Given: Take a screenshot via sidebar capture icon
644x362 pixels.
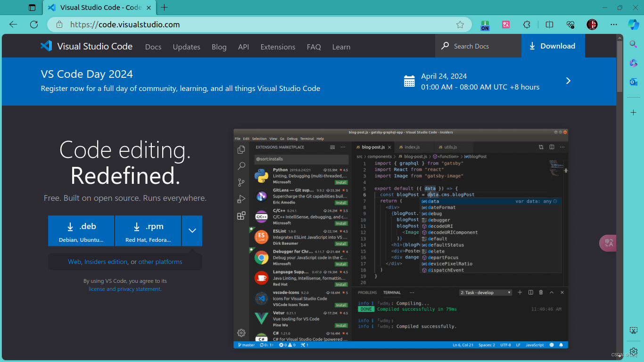Looking at the screenshot, I should click(634, 330).
